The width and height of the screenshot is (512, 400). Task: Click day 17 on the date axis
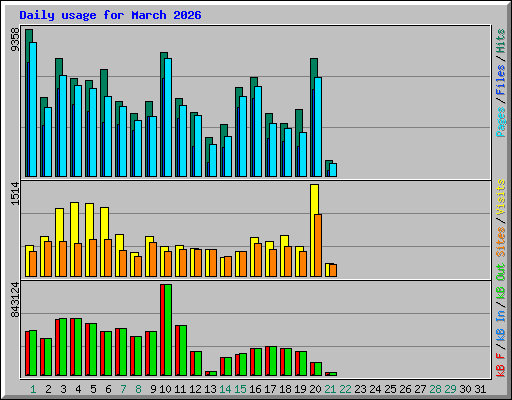click(270, 389)
